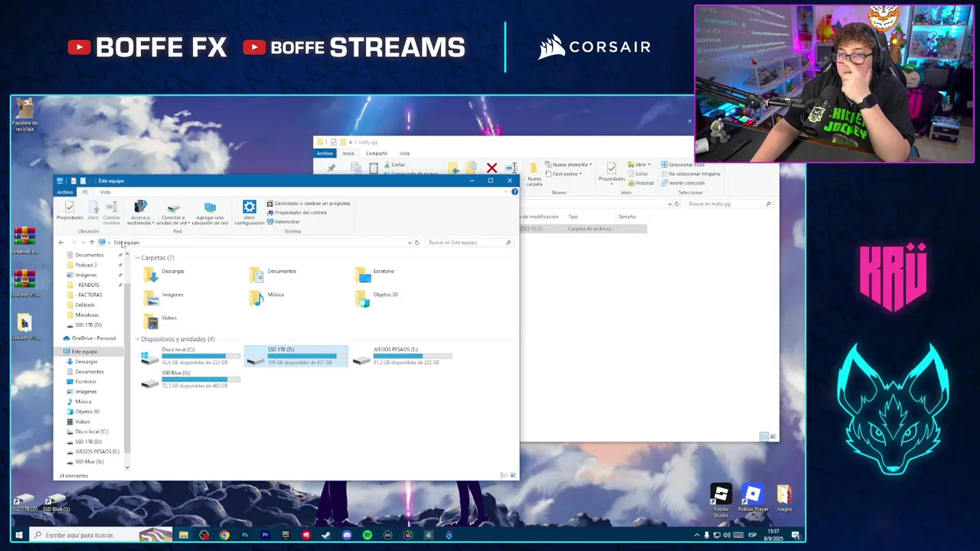The image size is (980, 551).
Task: Click down arrow of navigation pane scrollbar
Action: pyautogui.click(x=127, y=467)
